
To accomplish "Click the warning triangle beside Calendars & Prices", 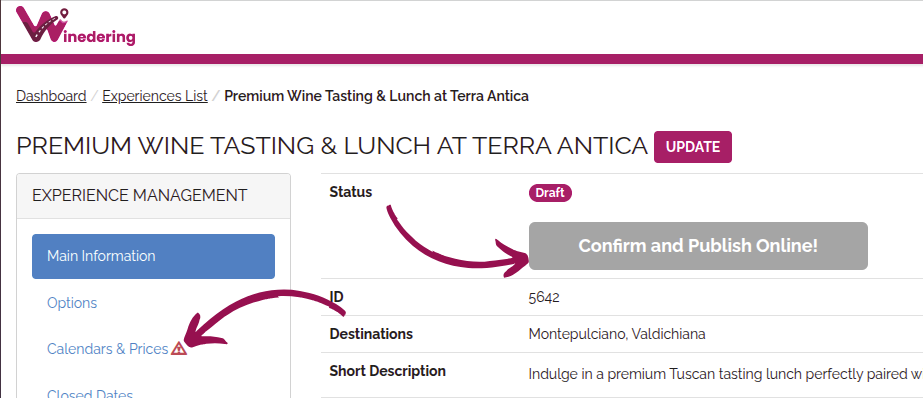I will pyautogui.click(x=179, y=349).
